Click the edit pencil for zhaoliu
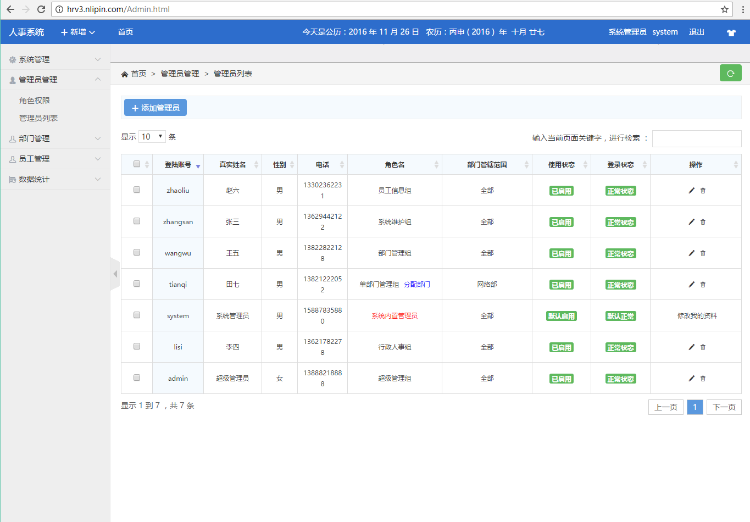Image resolution: width=750 pixels, height=522 pixels. click(691, 190)
